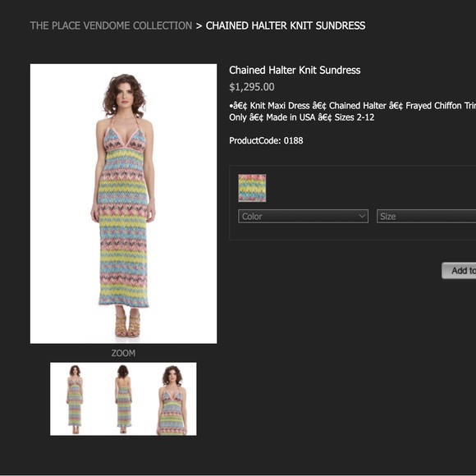View the front full-length thumbnail
The width and height of the screenshot is (476, 476).
[75, 399]
